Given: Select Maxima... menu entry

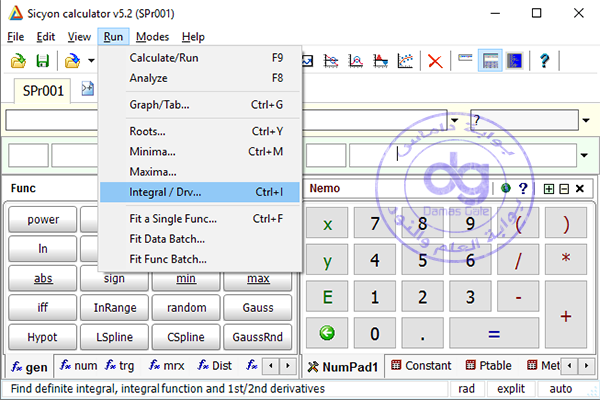Looking at the screenshot, I should click(x=200, y=172).
